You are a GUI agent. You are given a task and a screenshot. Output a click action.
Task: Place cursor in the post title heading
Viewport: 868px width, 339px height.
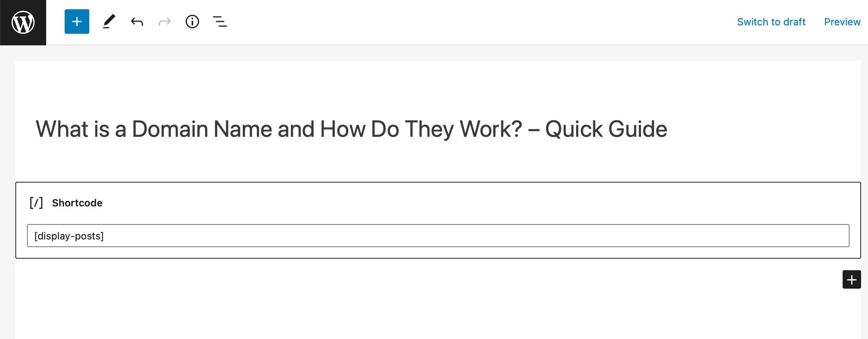coord(351,129)
